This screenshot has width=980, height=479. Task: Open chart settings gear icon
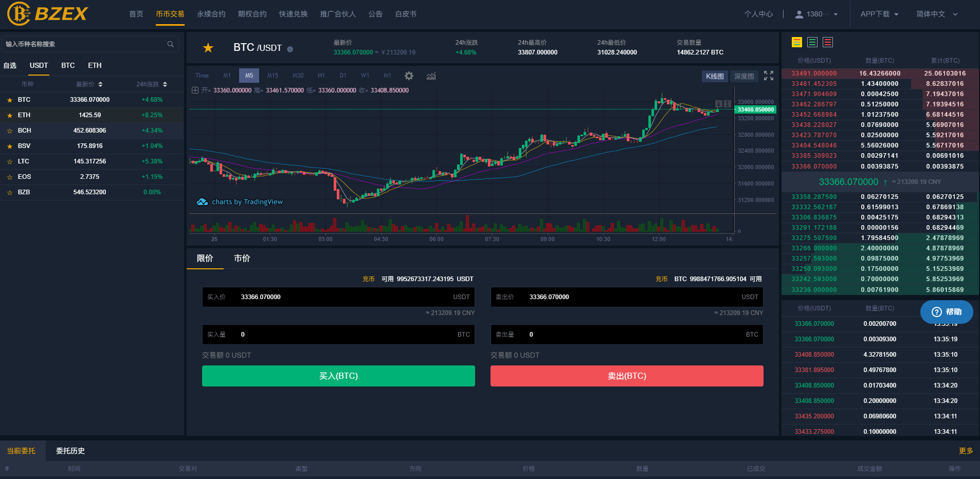[409, 76]
